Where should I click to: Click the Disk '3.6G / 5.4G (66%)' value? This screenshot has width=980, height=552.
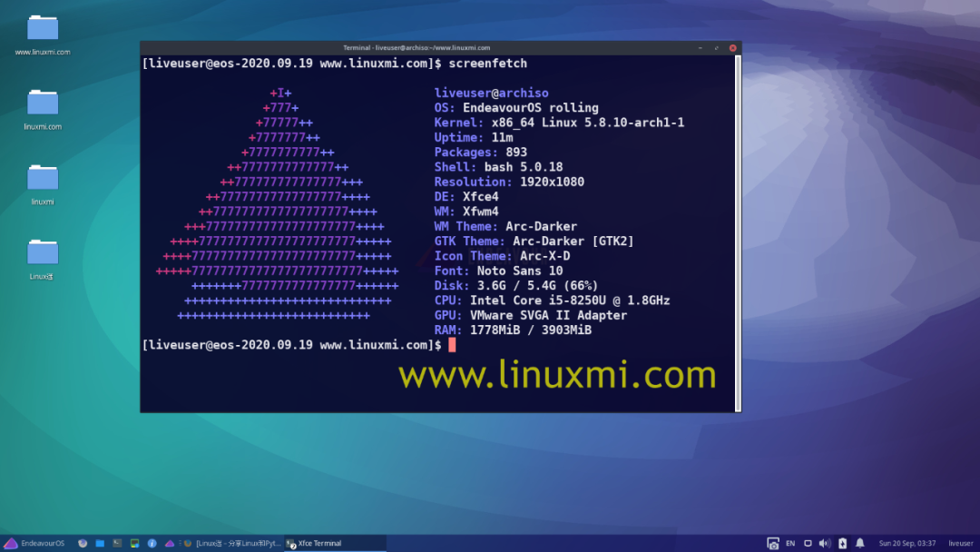pos(537,286)
